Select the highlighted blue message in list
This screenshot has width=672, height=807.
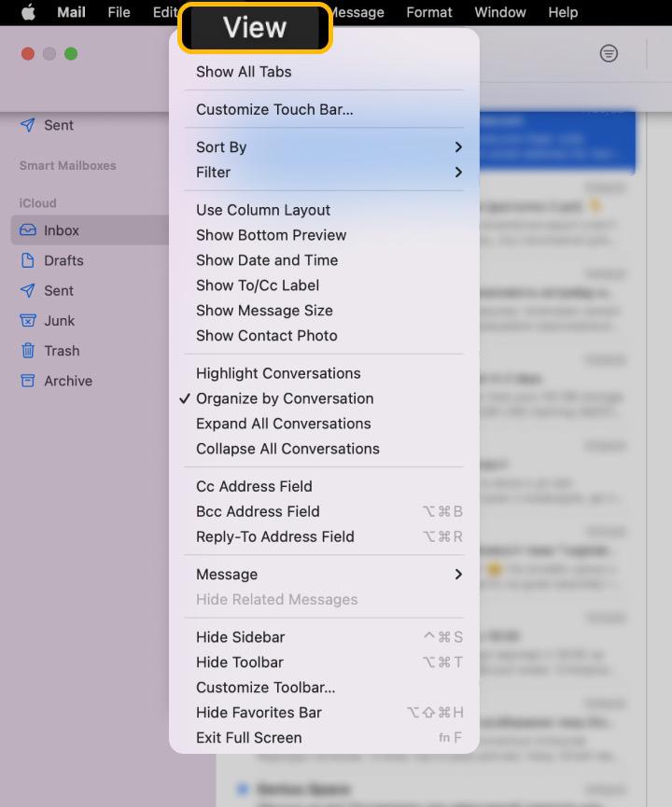(558, 141)
